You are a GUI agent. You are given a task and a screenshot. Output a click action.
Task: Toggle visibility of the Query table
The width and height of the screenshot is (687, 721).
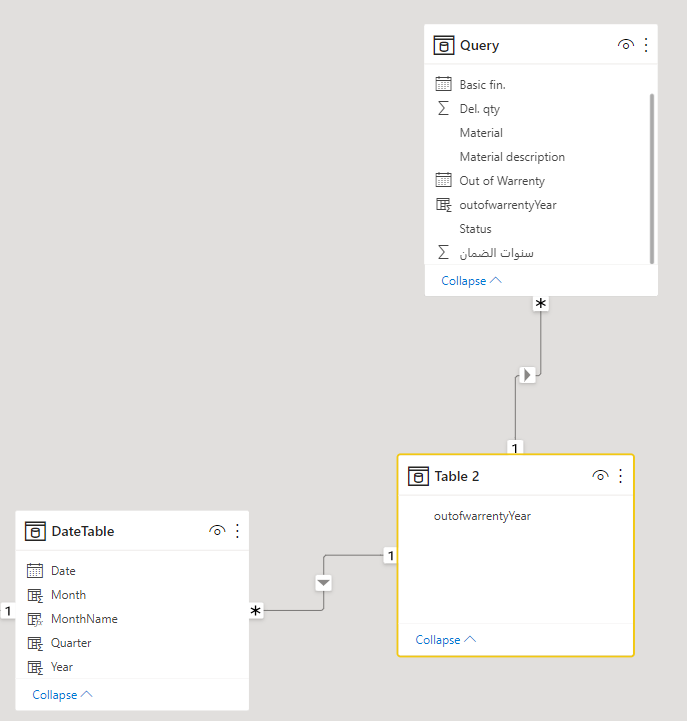(x=625, y=45)
